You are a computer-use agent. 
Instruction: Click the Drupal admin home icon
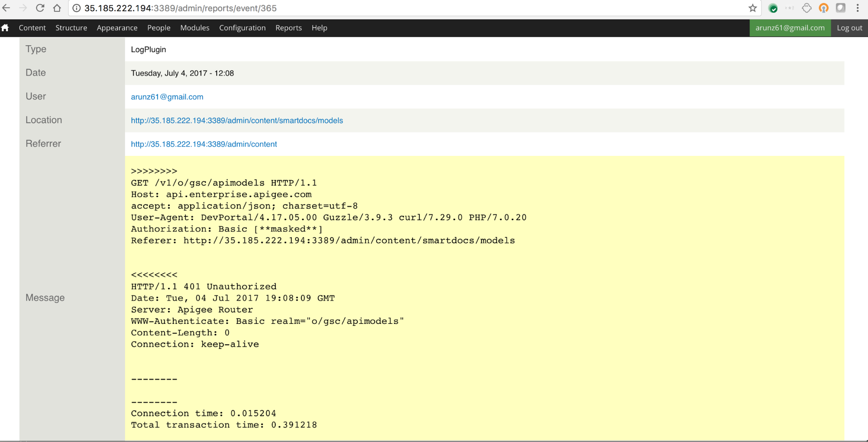(5, 28)
